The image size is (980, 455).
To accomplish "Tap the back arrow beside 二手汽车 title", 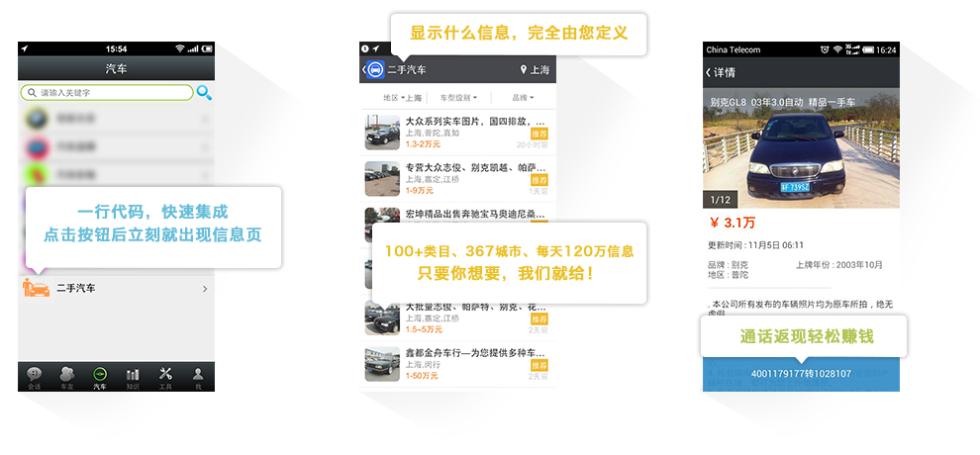I will pos(363,70).
